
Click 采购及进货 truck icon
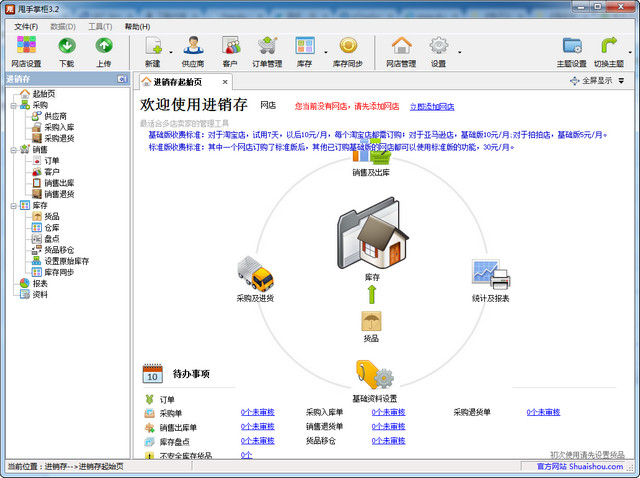pyautogui.click(x=256, y=273)
